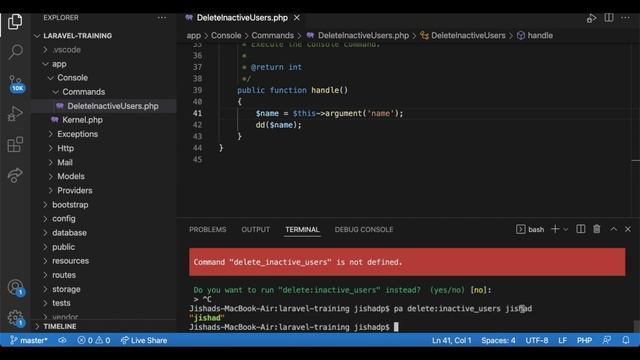Change indentation via Spaces: 4
Screen dimensions: 640x360
tap(498, 340)
